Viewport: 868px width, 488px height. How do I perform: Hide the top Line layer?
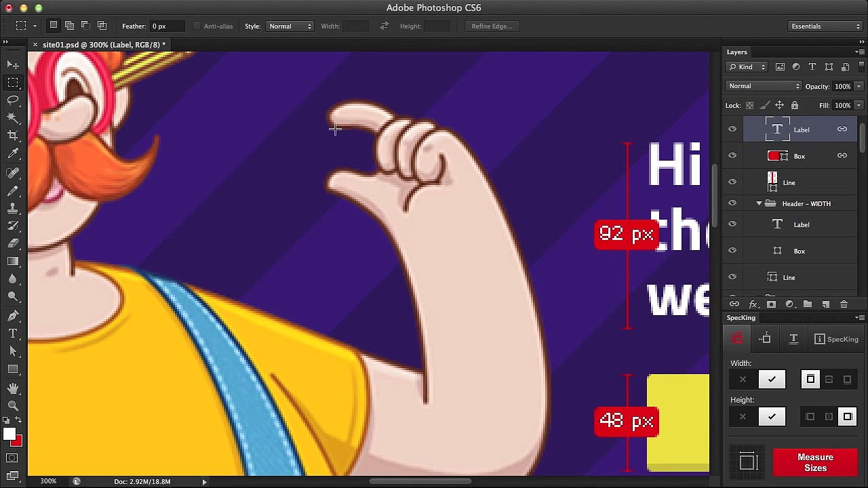(x=732, y=182)
